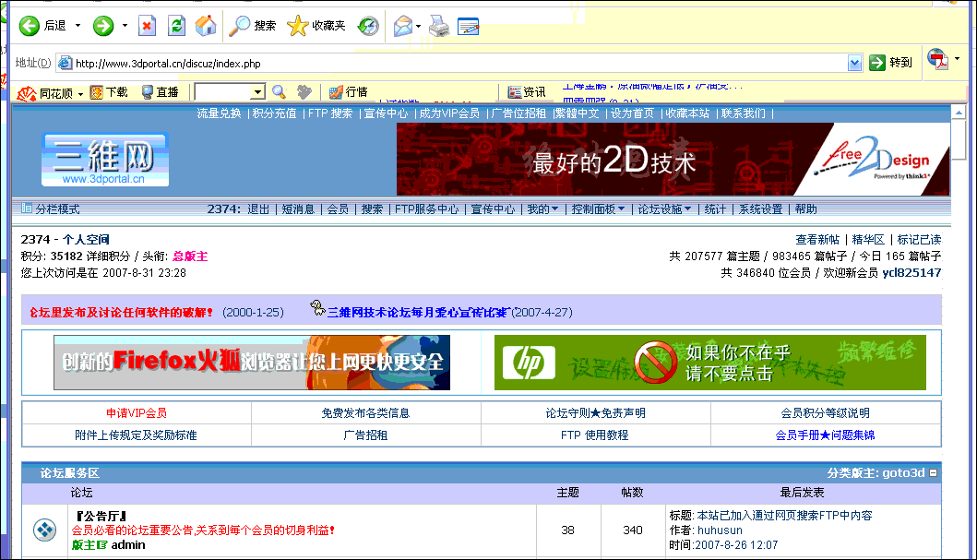Open the free2Design banner ad
This screenshot has height=560, width=977.
pos(673,159)
